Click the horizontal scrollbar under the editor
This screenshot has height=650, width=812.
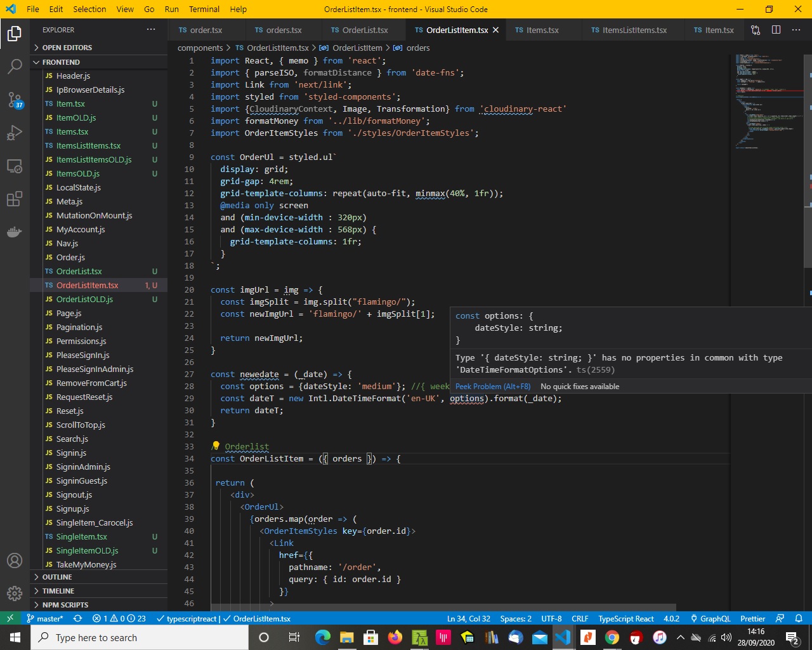pyautogui.click(x=443, y=607)
